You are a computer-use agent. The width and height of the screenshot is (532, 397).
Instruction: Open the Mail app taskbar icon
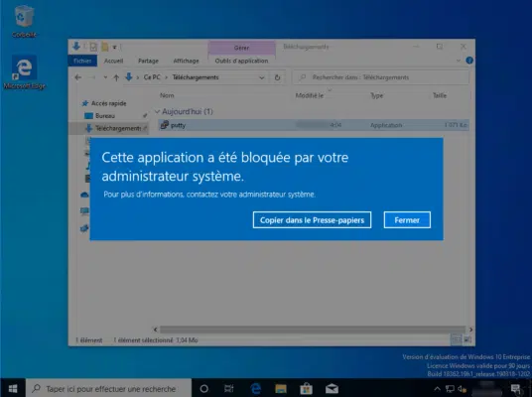pos(332,388)
